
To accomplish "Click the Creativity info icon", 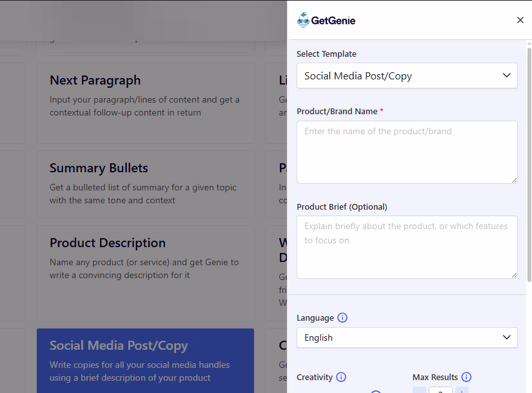I will click(x=341, y=377).
